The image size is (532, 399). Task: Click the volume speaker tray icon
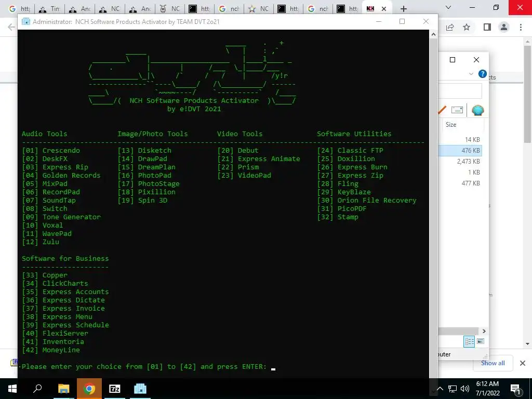(465, 389)
